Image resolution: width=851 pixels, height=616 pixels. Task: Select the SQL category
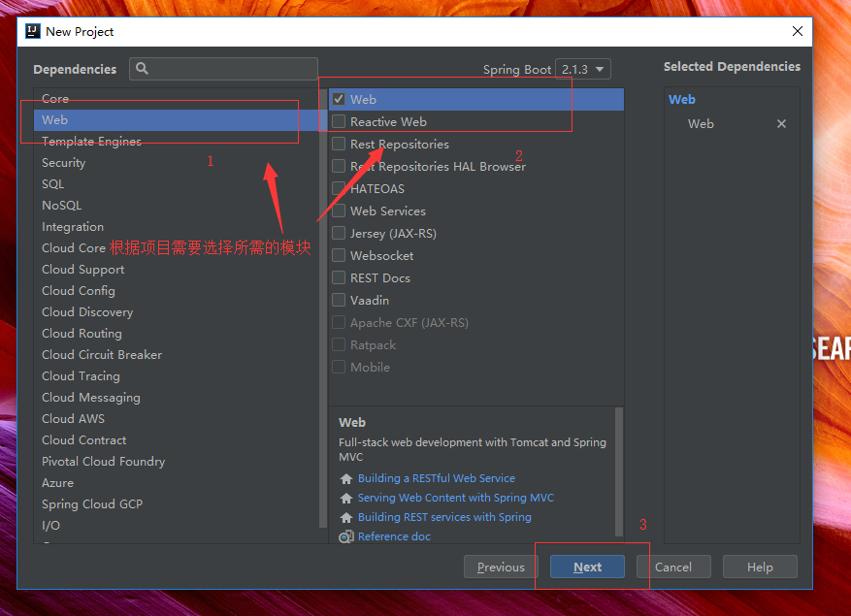(177, 184)
